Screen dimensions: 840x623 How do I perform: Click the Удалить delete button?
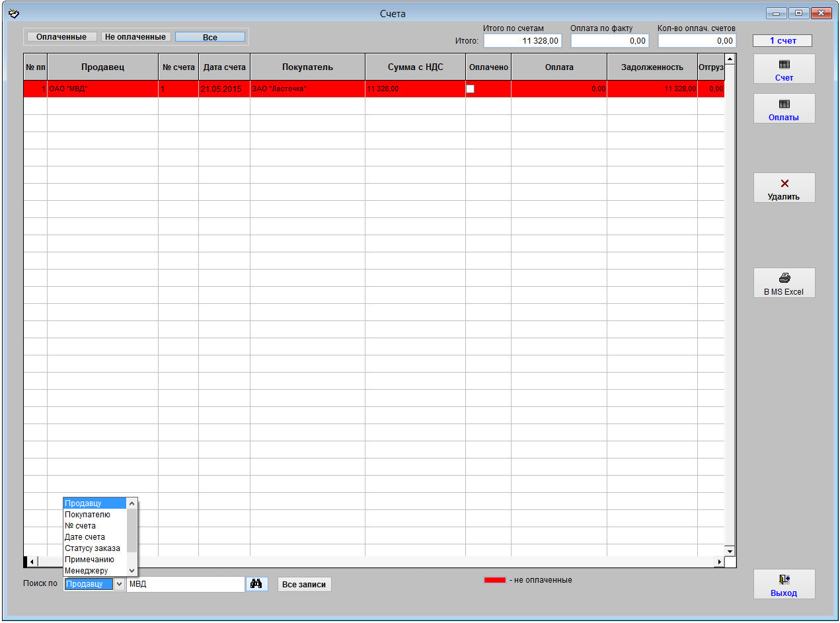point(784,188)
